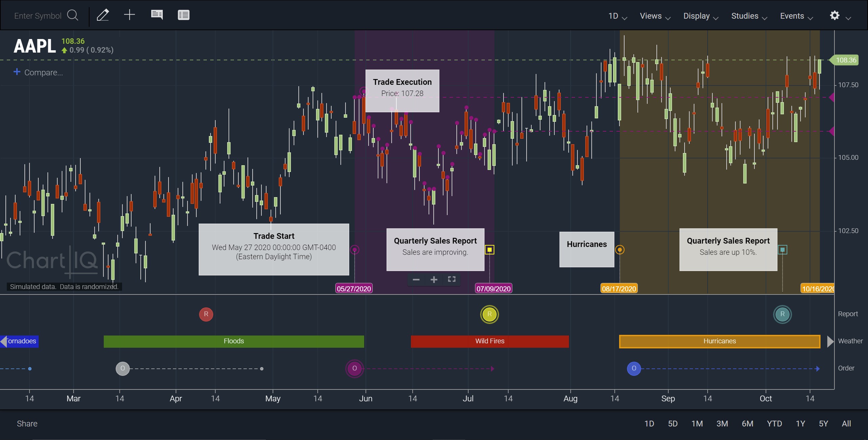
Task: Select the 1D range at bottom
Action: (x=649, y=423)
